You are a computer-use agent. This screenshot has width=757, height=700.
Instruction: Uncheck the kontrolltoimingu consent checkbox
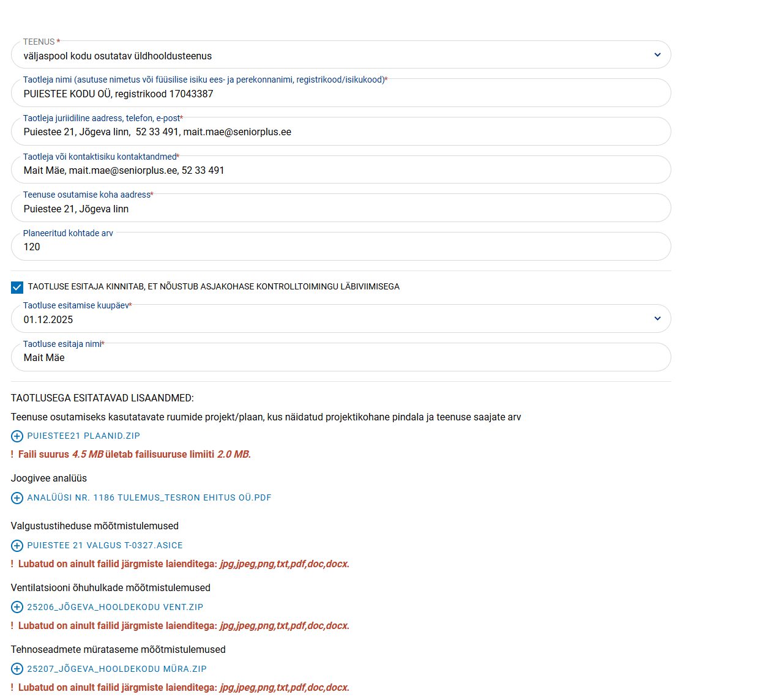(17, 287)
